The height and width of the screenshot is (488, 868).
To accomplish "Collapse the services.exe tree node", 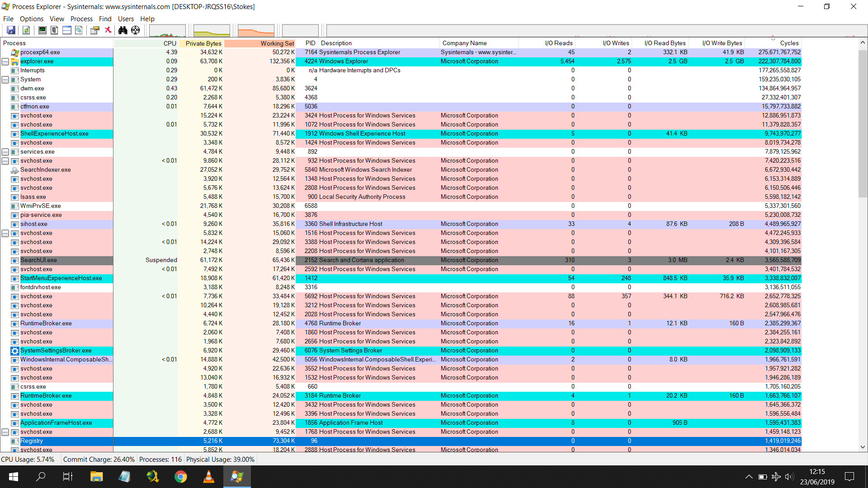I will point(5,152).
